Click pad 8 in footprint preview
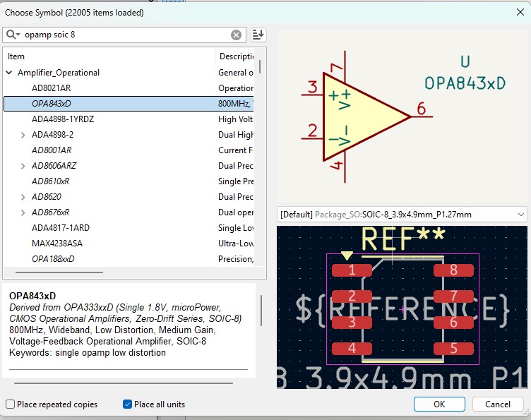Screen dimensions: 531x420 [453, 270]
